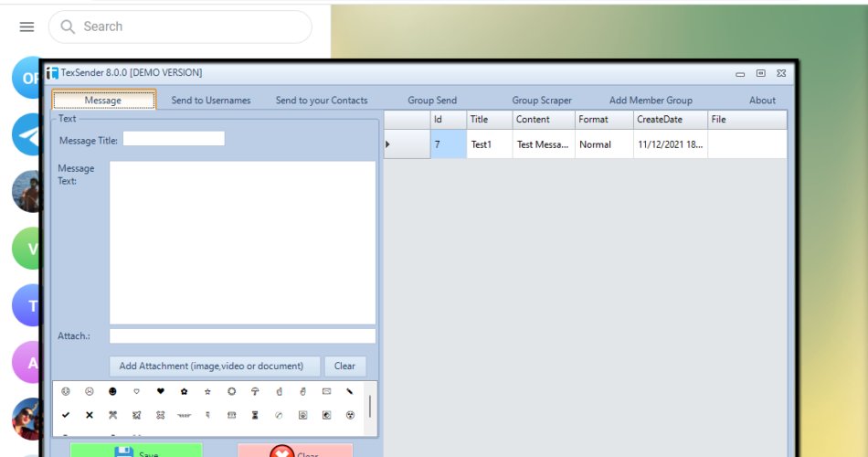Viewport: 868px width, 457px height.
Task: Insert the frowning face emoji
Action: coord(90,391)
